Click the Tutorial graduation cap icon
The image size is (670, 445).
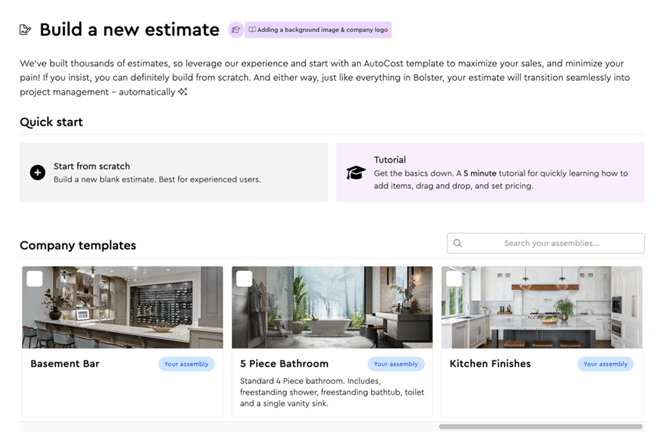(x=355, y=172)
